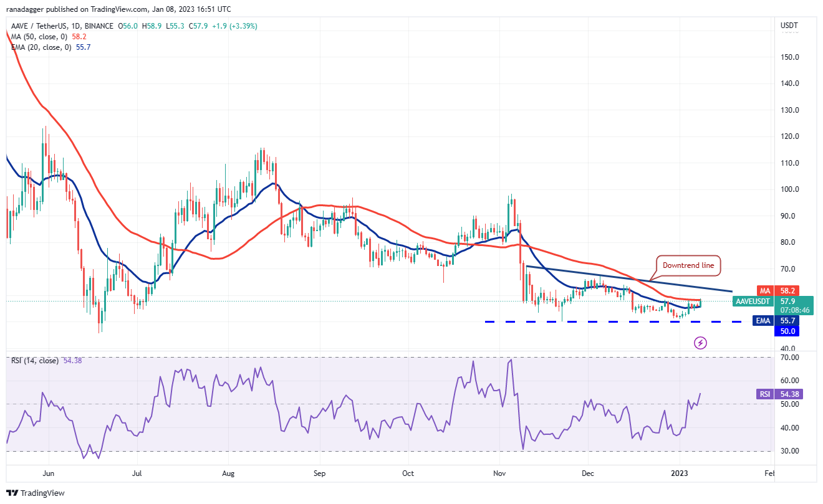Click the 100.0 level on price axis

[789, 189]
